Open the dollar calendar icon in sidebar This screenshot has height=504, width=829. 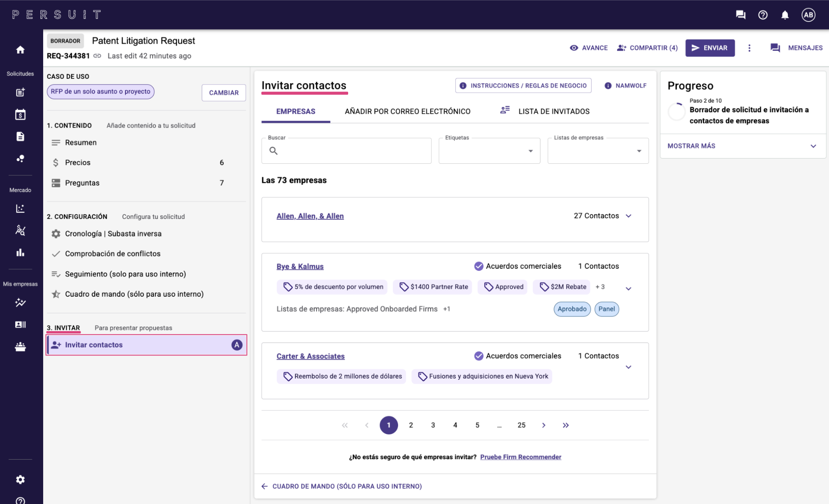[x=20, y=115]
